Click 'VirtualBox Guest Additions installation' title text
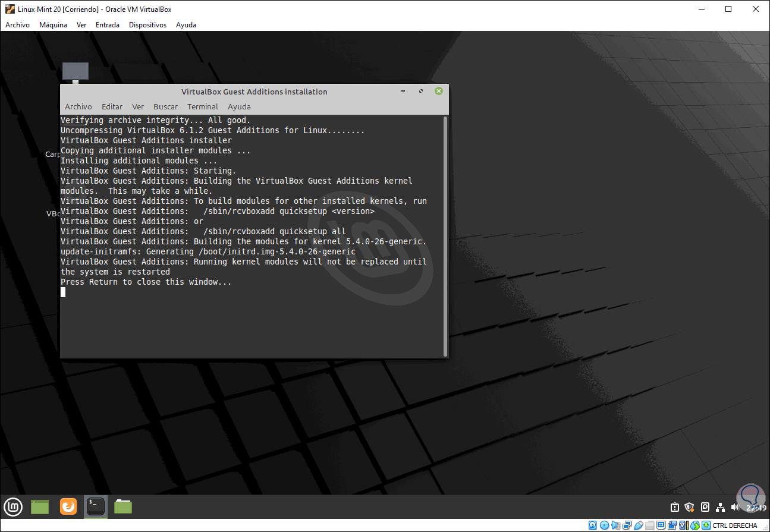 (x=254, y=92)
